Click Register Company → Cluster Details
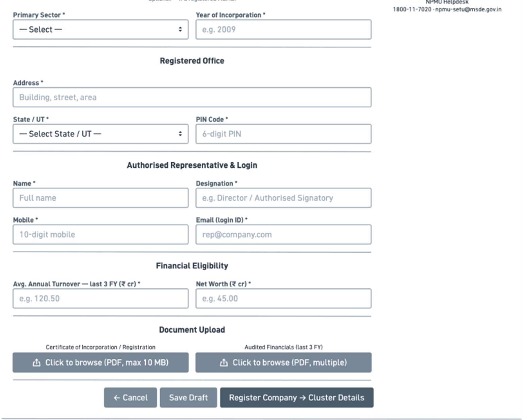 297,398
